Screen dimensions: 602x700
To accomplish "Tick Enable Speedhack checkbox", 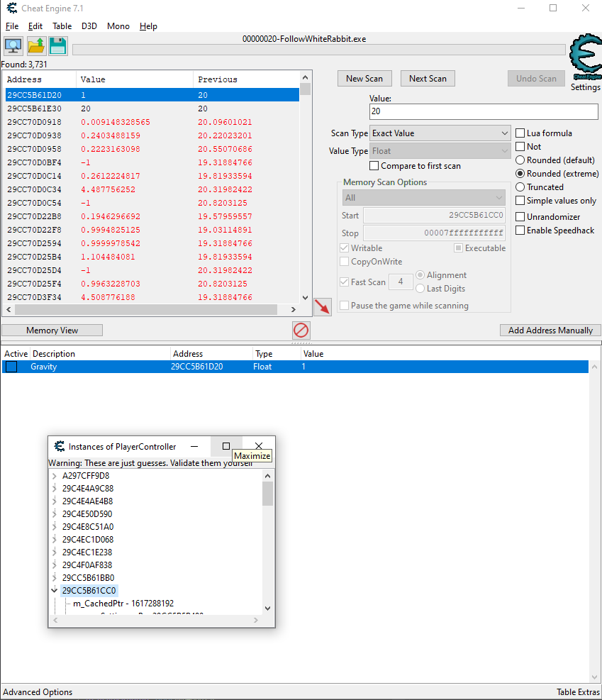I will [x=520, y=230].
